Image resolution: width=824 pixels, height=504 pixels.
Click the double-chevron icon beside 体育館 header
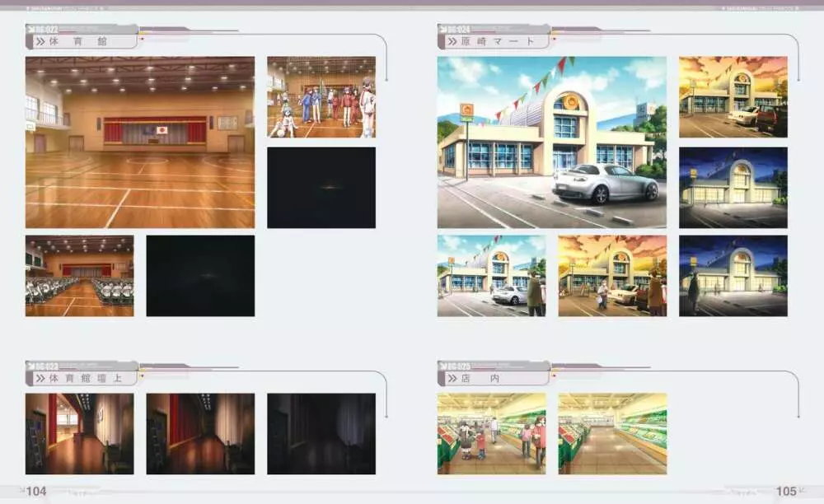coord(40,40)
